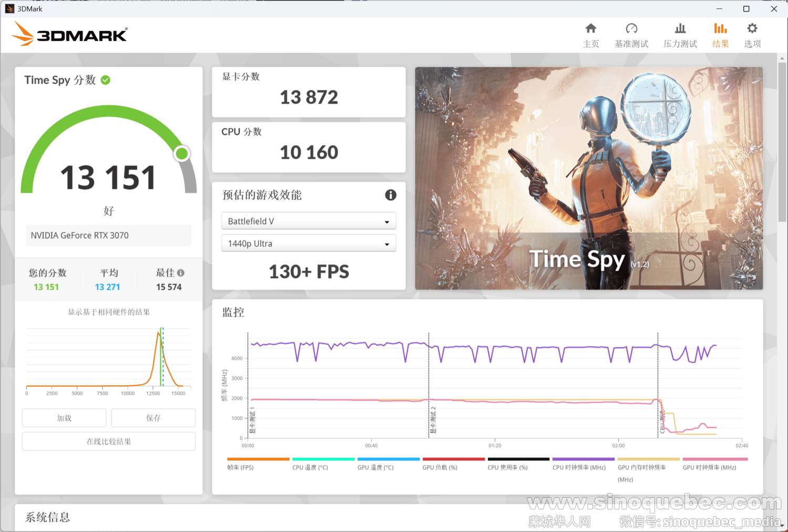Click the vertical scrollbar thumb
Screen dimensions: 788x532
[782, 142]
